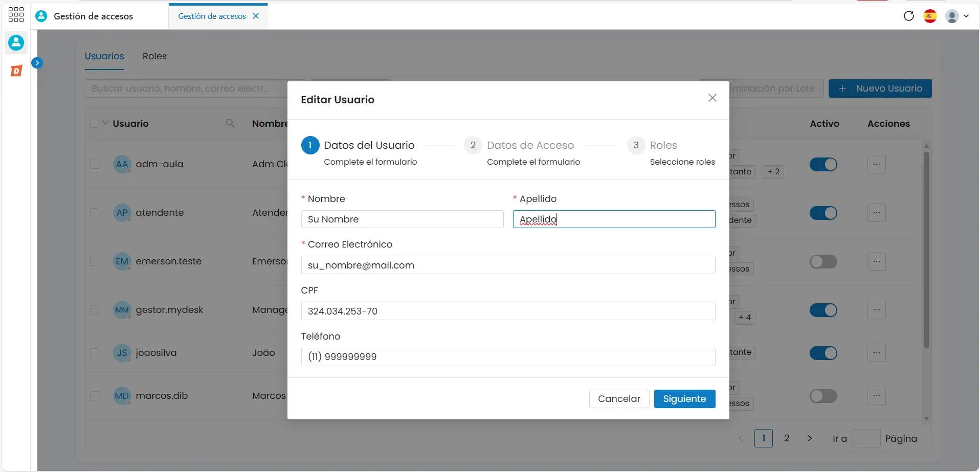Open actions menu for atendente
Image resolution: width=980 pixels, height=472 pixels.
click(x=876, y=213)
